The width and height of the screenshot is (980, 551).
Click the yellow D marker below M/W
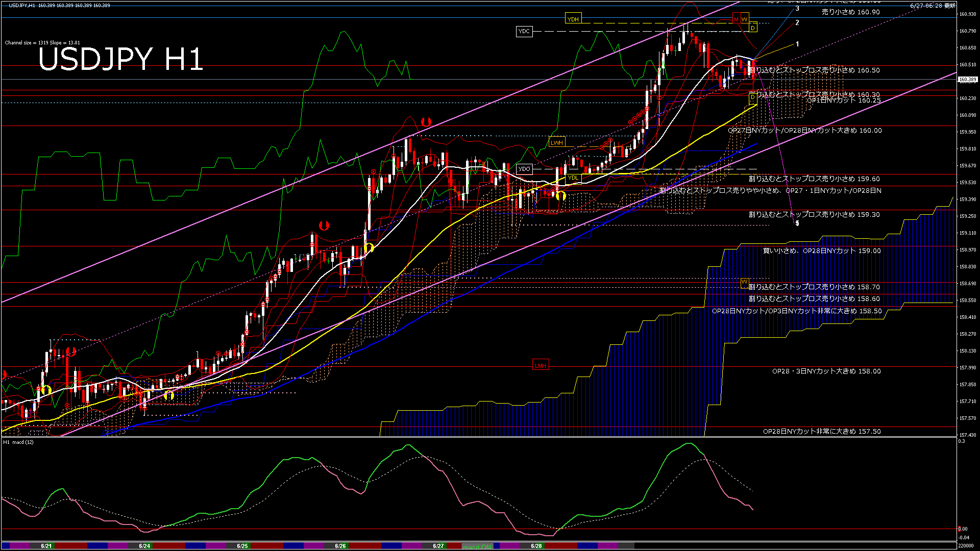point(753,28)
